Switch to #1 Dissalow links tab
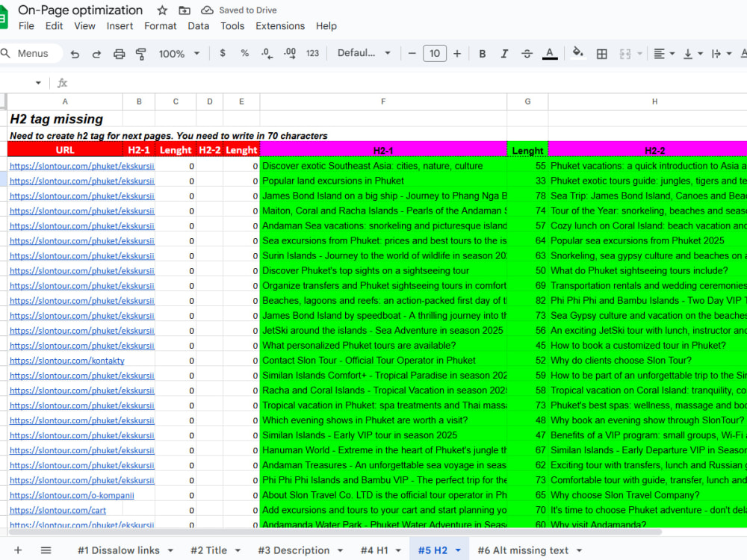747x560 pixels. [x=119, y=550]
